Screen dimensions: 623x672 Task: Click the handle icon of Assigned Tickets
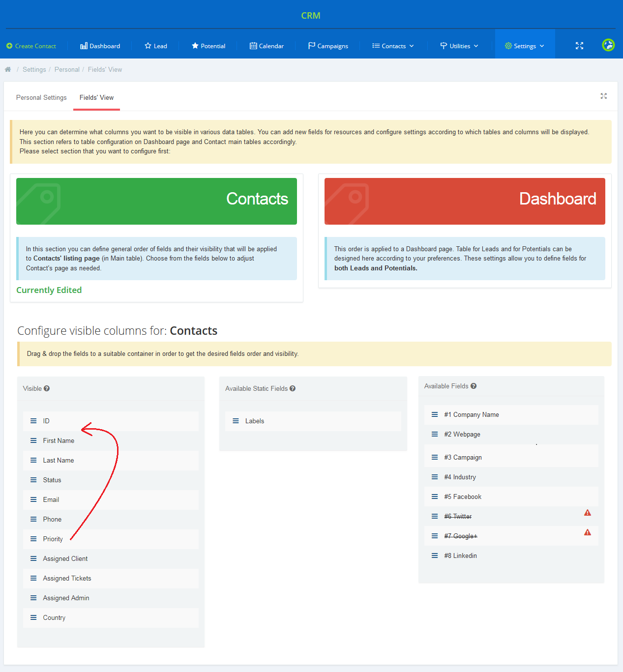pos(33,578)
